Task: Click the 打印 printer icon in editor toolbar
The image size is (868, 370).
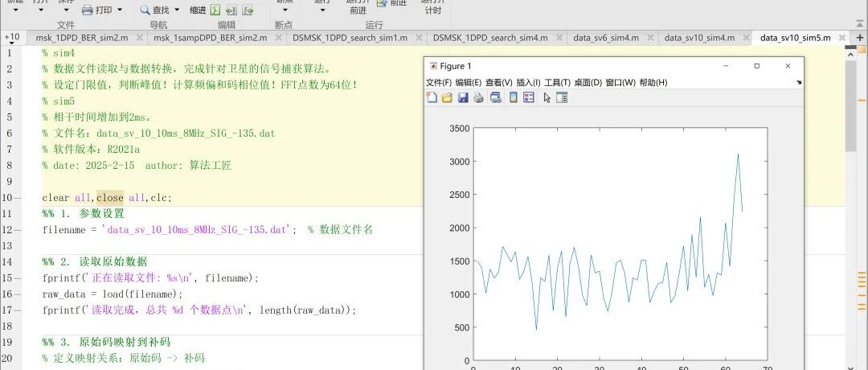Action: tap(88, 10)
